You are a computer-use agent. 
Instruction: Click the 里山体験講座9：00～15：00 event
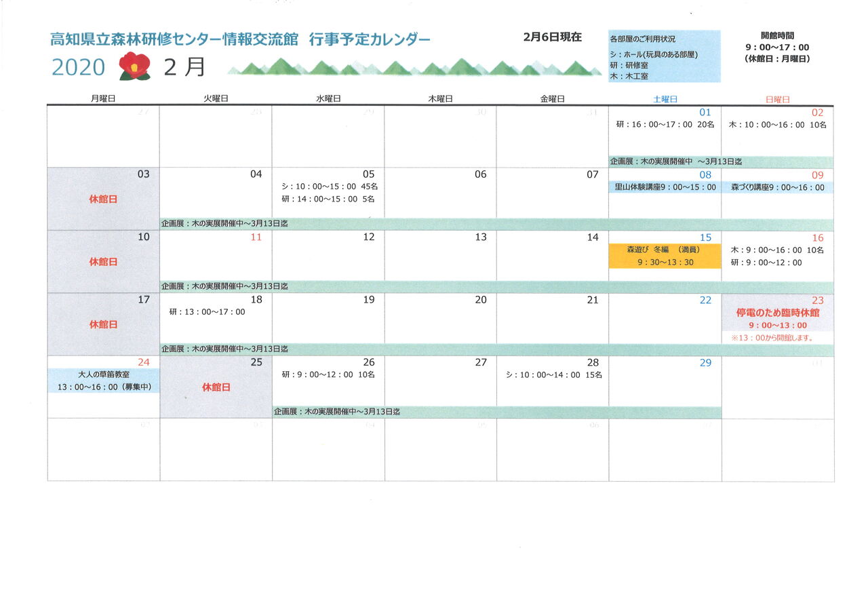tap(665, 187)
